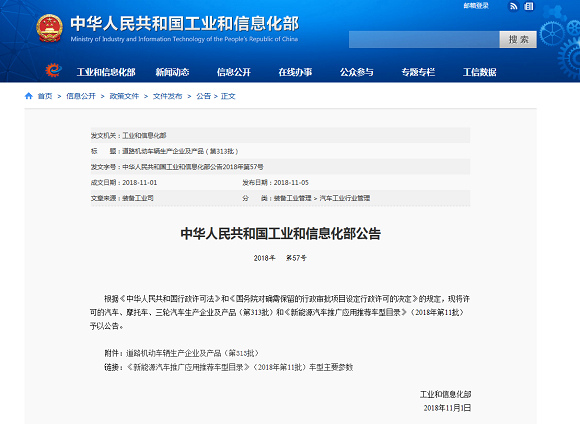Click the headline 中华人民共和国工业和信息化部公告
Screen dimensions: 580x424
(x=280, y=233)
